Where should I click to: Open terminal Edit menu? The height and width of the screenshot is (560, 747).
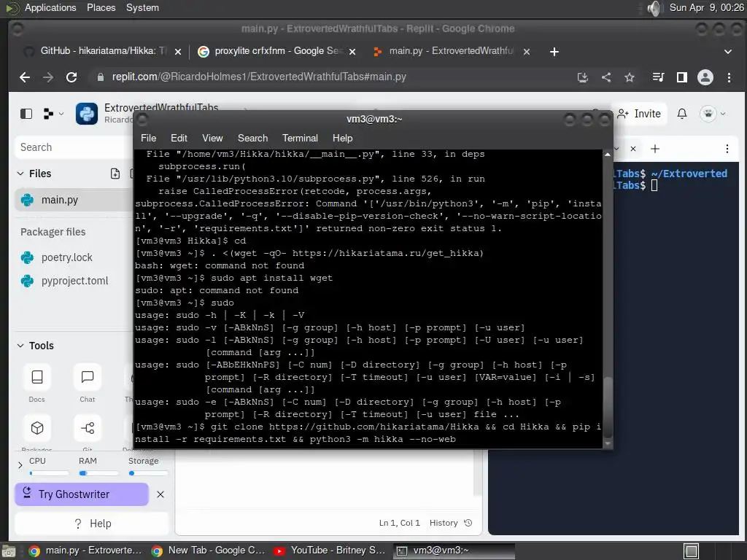179,138
